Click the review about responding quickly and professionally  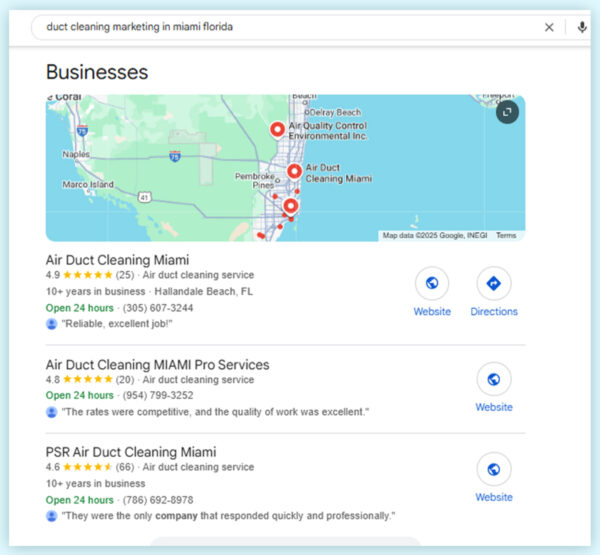click(x=228, y=516)
